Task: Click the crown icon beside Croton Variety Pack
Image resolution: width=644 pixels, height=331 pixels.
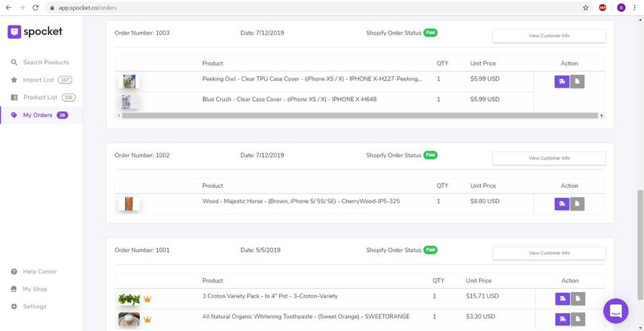Action: 148,299
